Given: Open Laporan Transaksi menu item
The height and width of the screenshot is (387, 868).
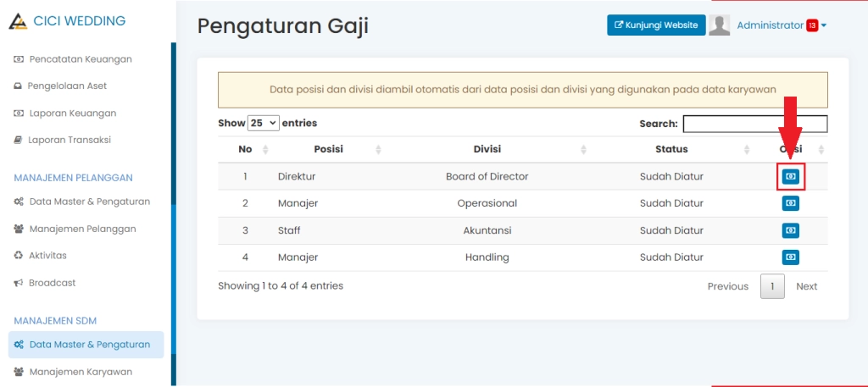Looking at the screenshot, I should [x=62, y=141].
